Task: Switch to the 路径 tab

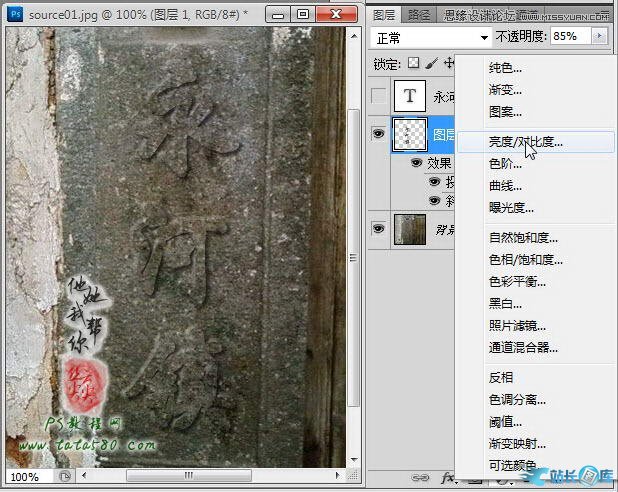Action: 420,15
